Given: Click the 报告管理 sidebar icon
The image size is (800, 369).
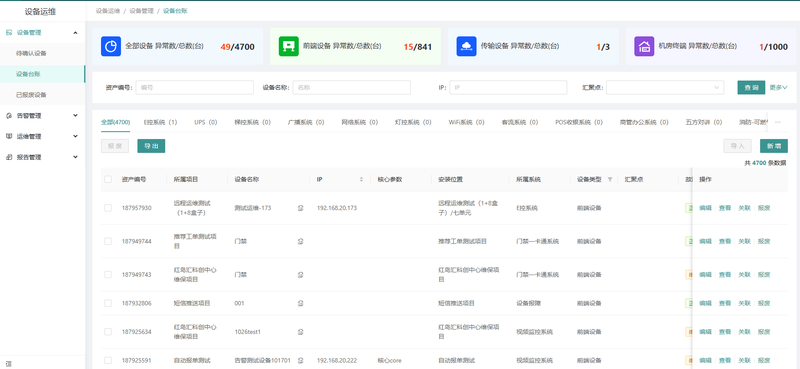Looking at the screenshot, I should tap(9, 157).
